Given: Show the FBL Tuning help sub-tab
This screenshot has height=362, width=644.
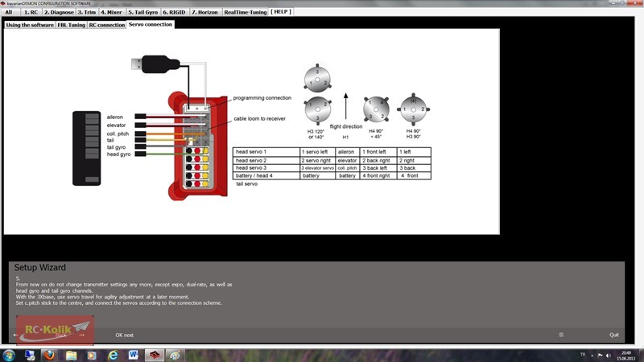Looking at the screenshot, I should click(x=71, y=25).
